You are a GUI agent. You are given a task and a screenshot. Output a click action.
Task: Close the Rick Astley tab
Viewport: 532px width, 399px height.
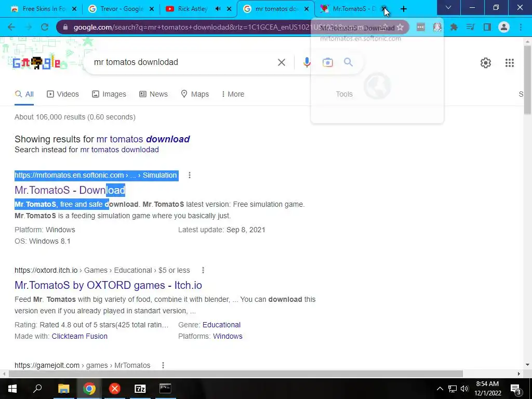pyautogui.click(x=229, y=9)
